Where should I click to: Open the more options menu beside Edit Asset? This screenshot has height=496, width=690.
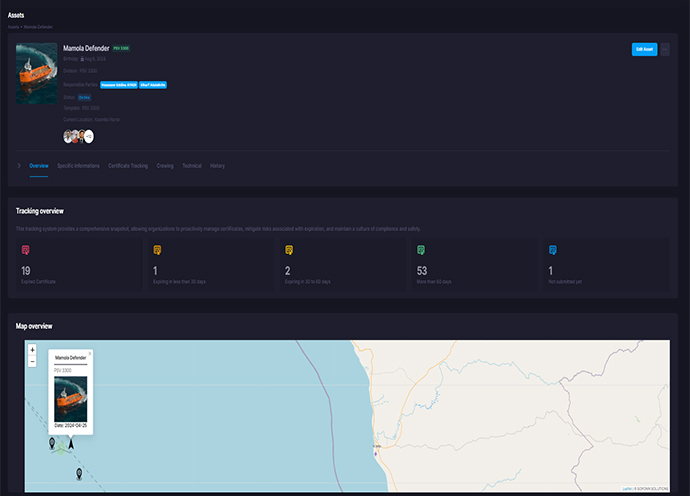[666, 49]
